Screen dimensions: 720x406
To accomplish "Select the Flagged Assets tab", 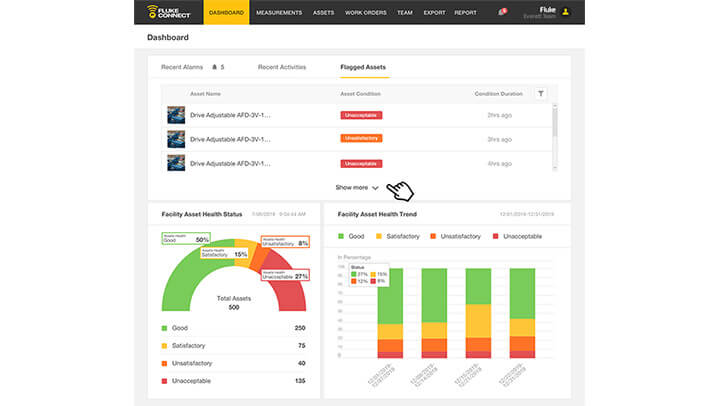I will tap(363, 67).
